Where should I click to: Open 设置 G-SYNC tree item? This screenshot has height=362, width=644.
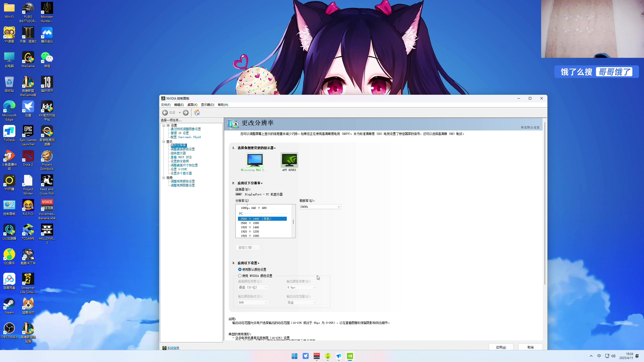(x=179, y=169)
